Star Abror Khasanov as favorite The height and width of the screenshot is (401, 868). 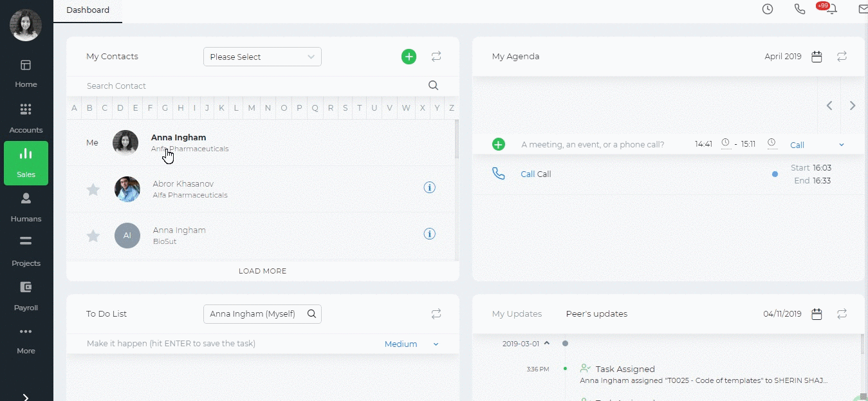[93, 189]
